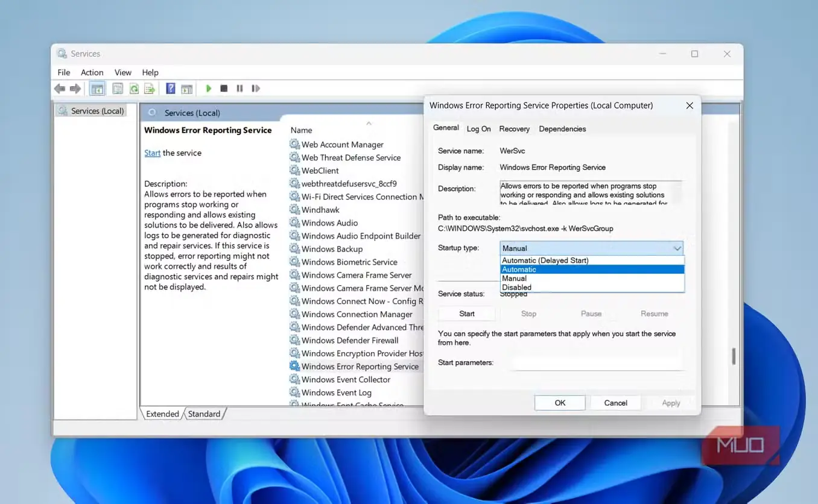Switch to the Extended view tab

(162, 414)
